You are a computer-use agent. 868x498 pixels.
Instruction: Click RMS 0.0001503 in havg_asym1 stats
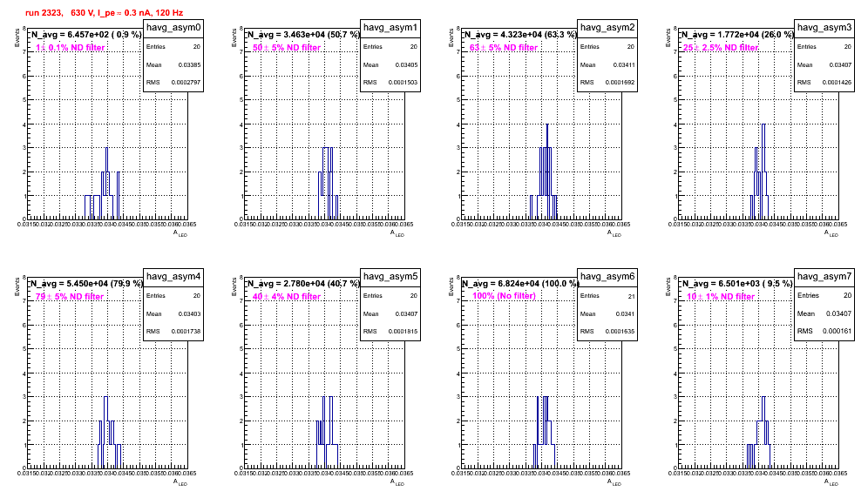pos(390,83)
